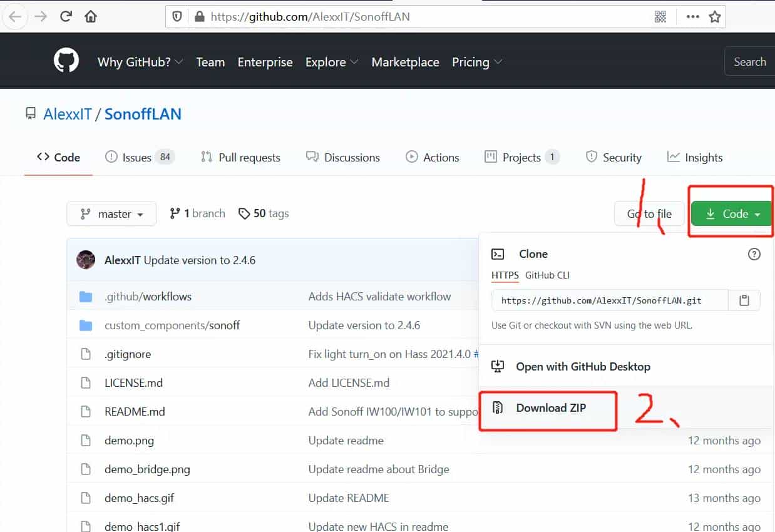Open the demo_bridge.png file name
The width and height of the screenshot is (775, 532).
[x=147, y=469]
